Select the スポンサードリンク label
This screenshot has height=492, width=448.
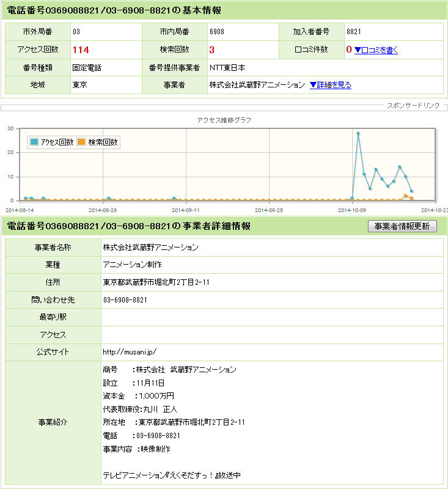tap(413, 105)
